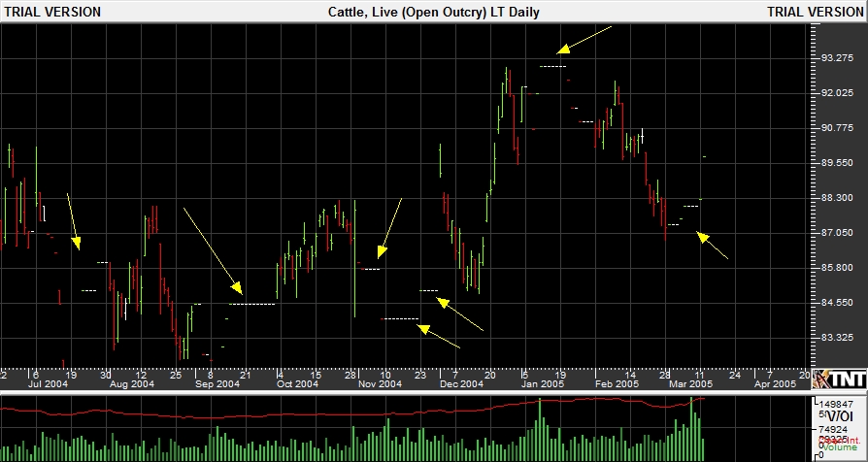The image size is (868, 462).
Task: Click the Aug 2004 date label
Action: pos(133,384)
